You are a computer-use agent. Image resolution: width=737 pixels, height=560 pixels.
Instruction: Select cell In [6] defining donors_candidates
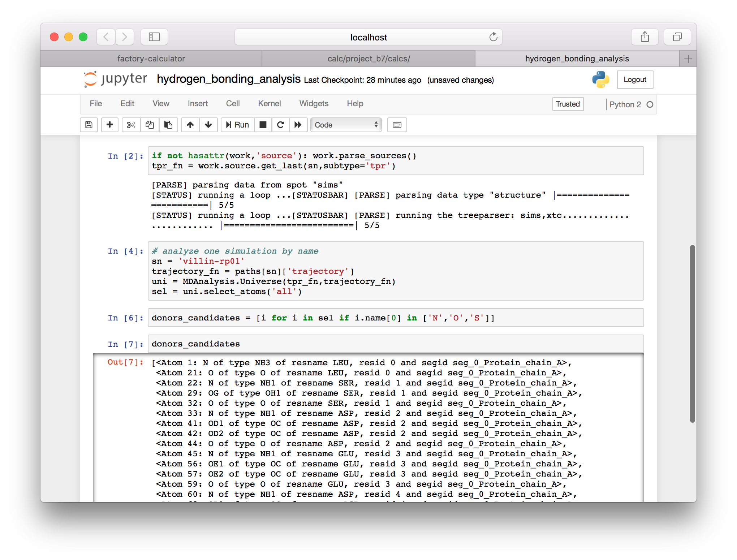tap(396, 318)
